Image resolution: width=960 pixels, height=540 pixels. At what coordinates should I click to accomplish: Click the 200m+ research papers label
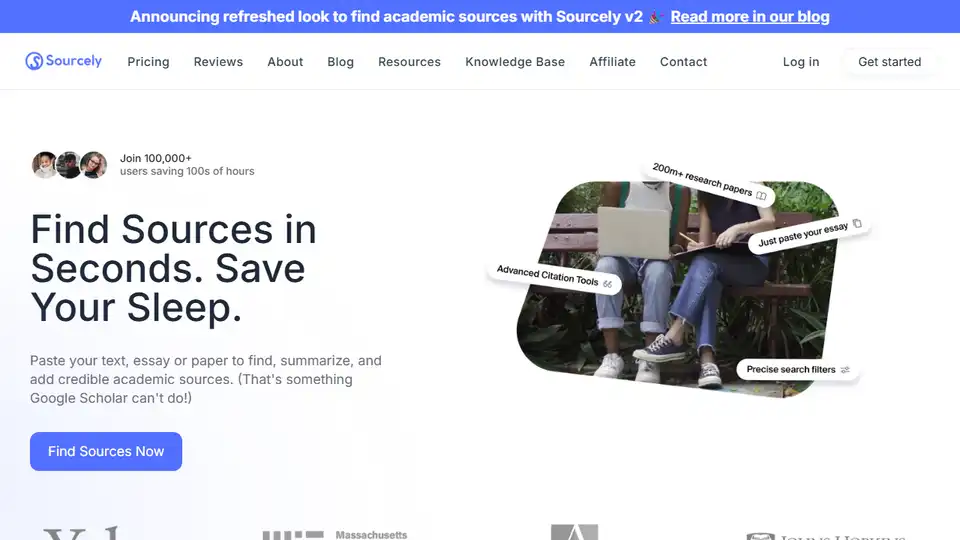pos(702,179)
